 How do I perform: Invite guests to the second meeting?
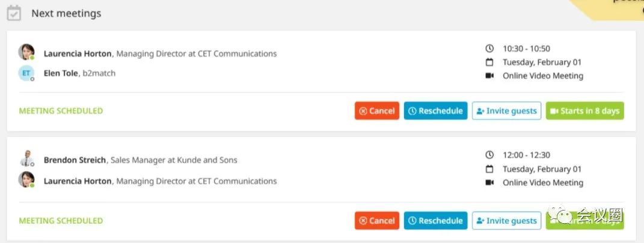(x=506, y=220)
